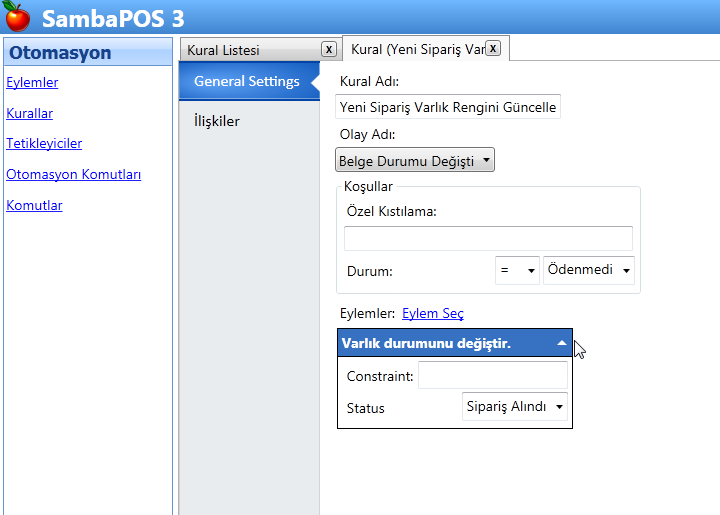Open the Durum operator dropdown

[517, 270]
